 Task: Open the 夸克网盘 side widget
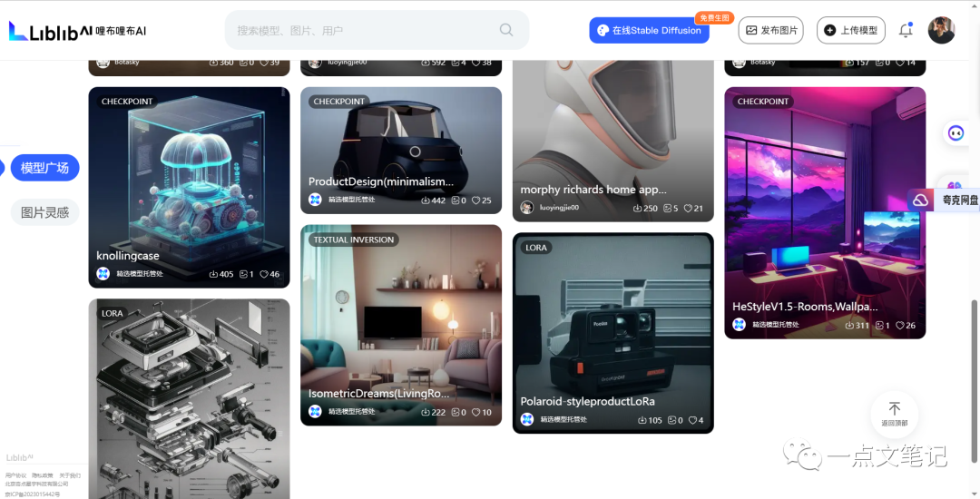point(944,201)
